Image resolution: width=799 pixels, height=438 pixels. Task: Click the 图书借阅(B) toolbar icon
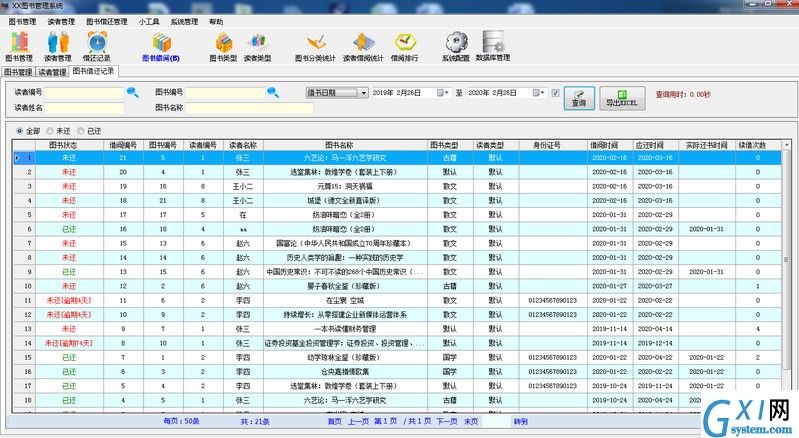tap(161, 47)
